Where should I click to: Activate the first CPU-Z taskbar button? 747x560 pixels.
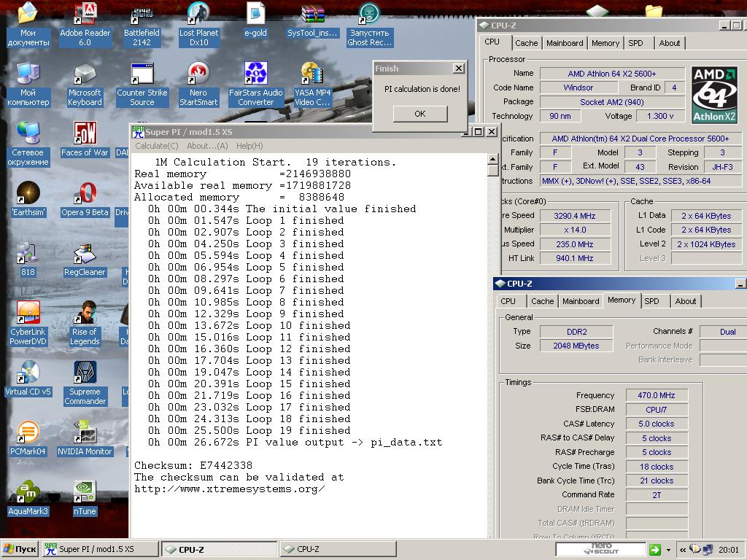(219, 549)
